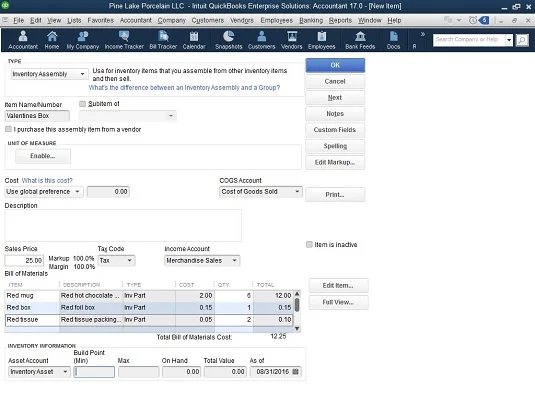Open the My Company icon
This screenshot has width=535, height=401.
click(x=83, y=40)
